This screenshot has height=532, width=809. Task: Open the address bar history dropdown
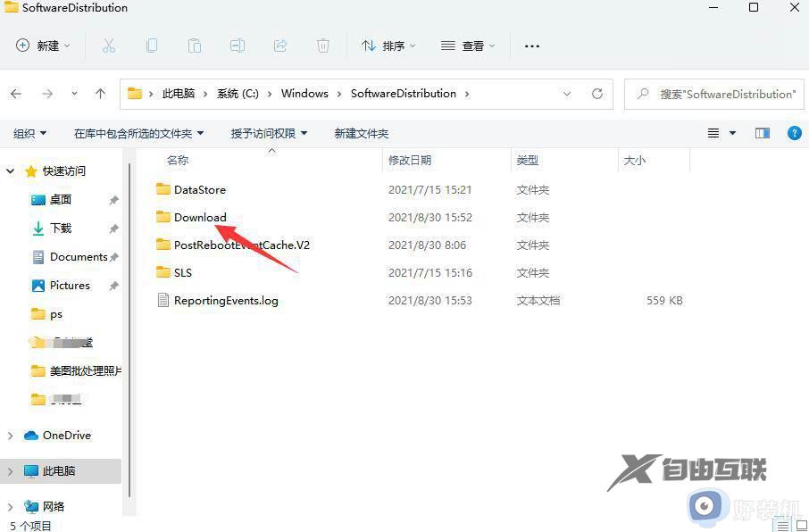tap(568, 93)
